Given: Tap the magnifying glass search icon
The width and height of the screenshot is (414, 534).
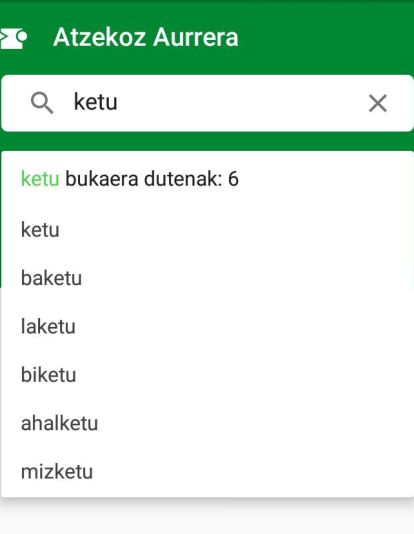Looking at the screenshot, I should (x=42, y=103).
